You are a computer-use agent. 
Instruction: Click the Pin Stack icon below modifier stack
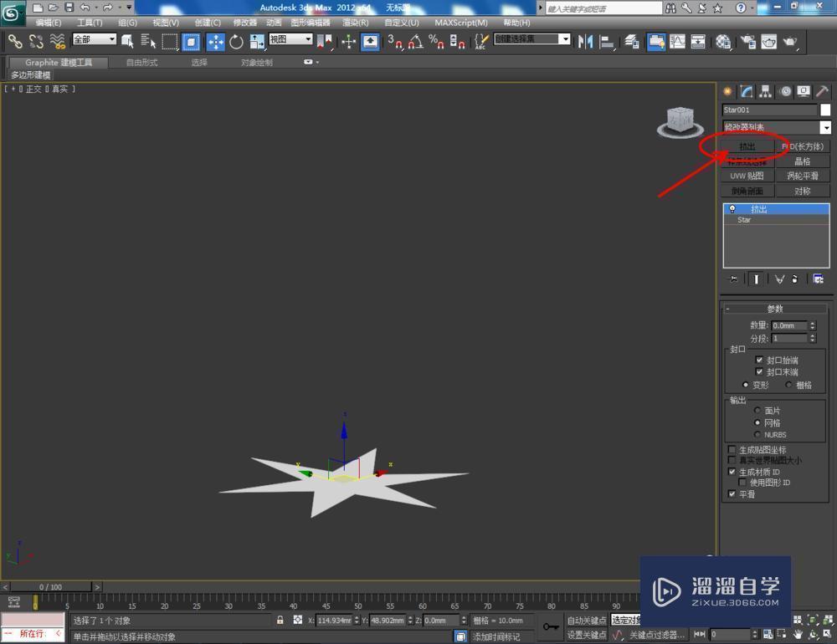[732, 279]
